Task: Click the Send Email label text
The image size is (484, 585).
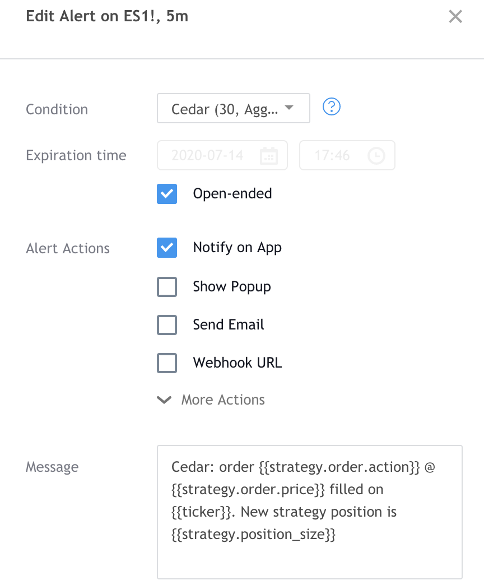Action: click(x=228, y=325)
